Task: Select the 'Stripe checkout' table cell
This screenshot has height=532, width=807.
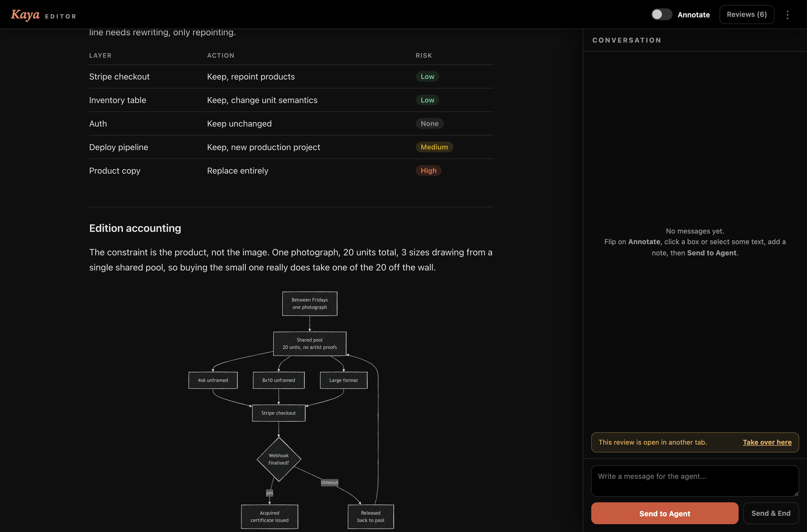Action: click(x=119, y=77)
